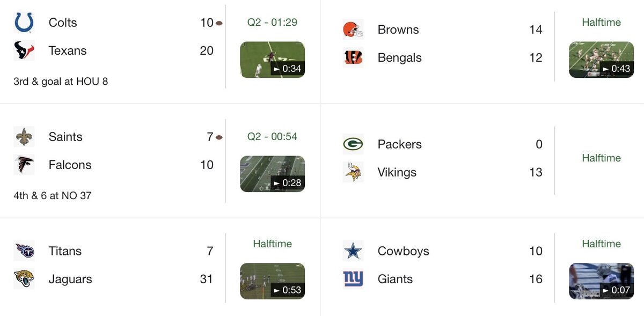Click the Cowboys star logo
Screen dimensions: 644x316
[x=353, y=251]
